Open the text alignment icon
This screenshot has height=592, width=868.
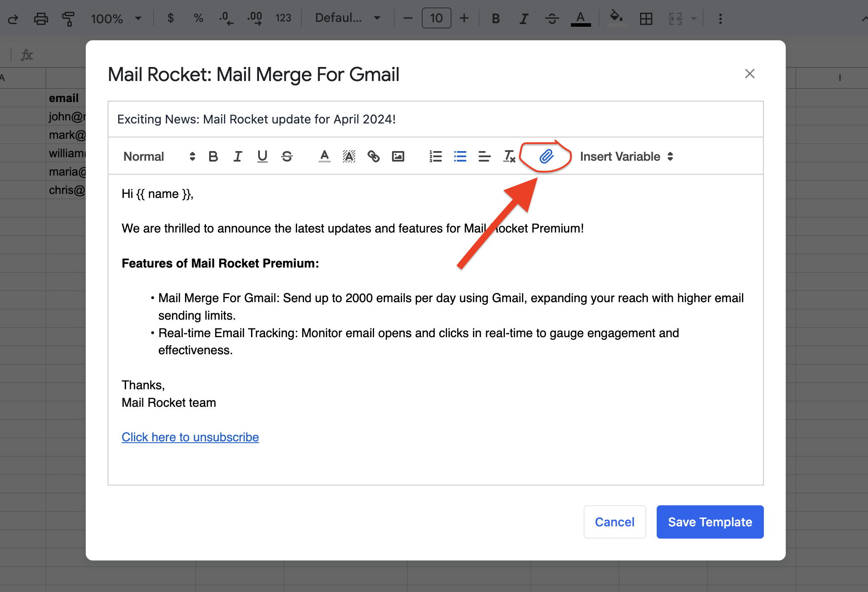(x=484, y=156)
